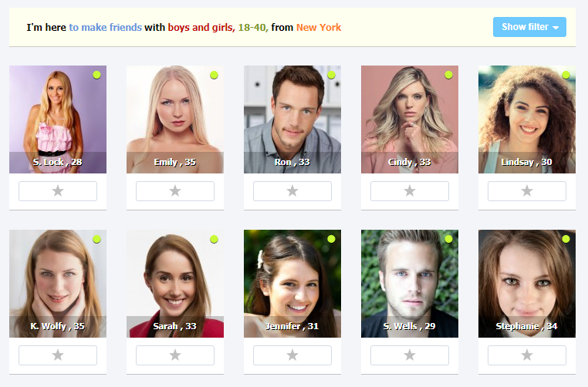The height and width of the screenshot is (387, 588).
Task: Click the star under Ron's photo
Action: (292, 191)
